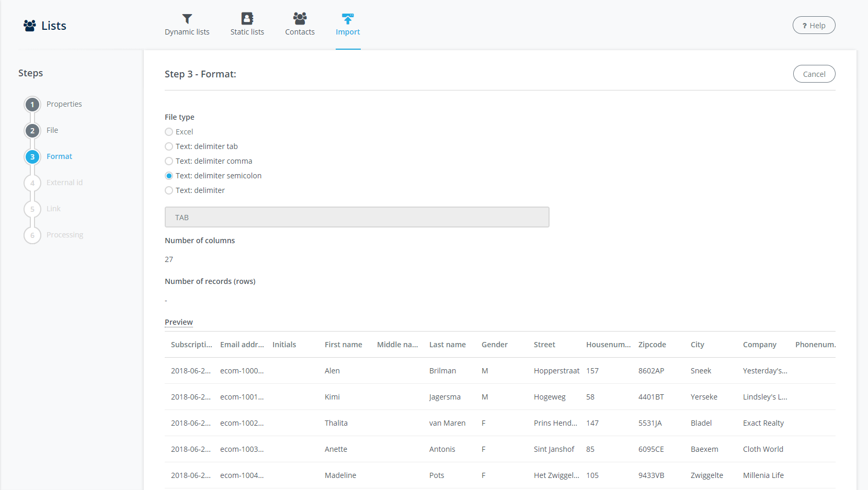Click the street cell Hopperstraat

point(556,371)
